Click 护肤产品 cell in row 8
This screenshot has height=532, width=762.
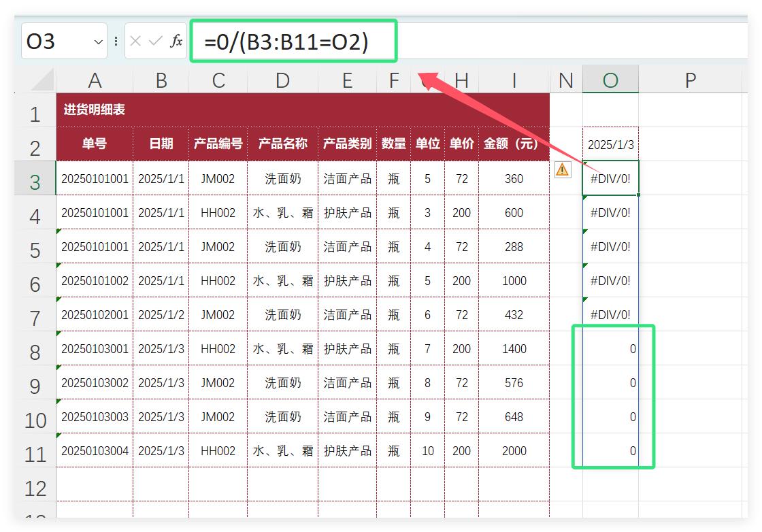point(348,348)
